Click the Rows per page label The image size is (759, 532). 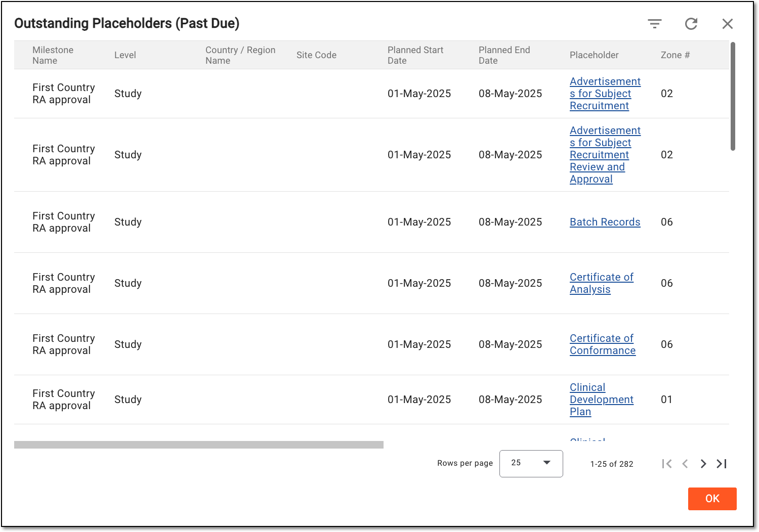(x=465, y=463)
